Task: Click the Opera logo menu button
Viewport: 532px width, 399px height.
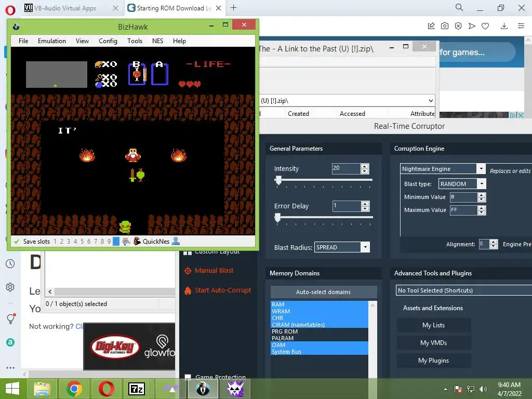Action: click(10, 10)
